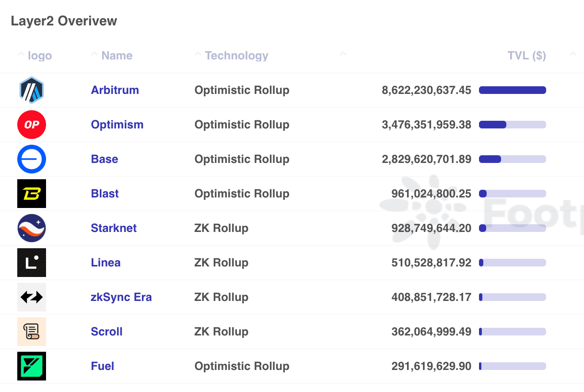Select ZK Rollup in the Scroll row
The image size is (584, 392).
coord(222,332)
